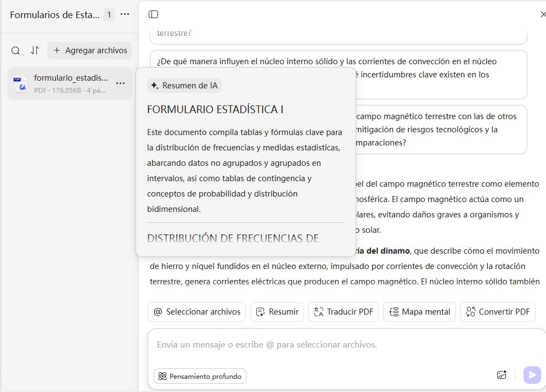
Task: Toggle the sidebar panel icon
Action: (x=153, y=14)
